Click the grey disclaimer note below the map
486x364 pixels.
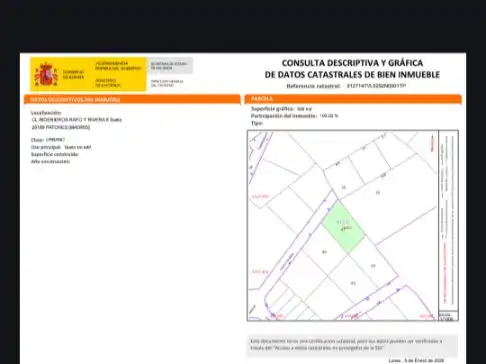click(352, 345)
